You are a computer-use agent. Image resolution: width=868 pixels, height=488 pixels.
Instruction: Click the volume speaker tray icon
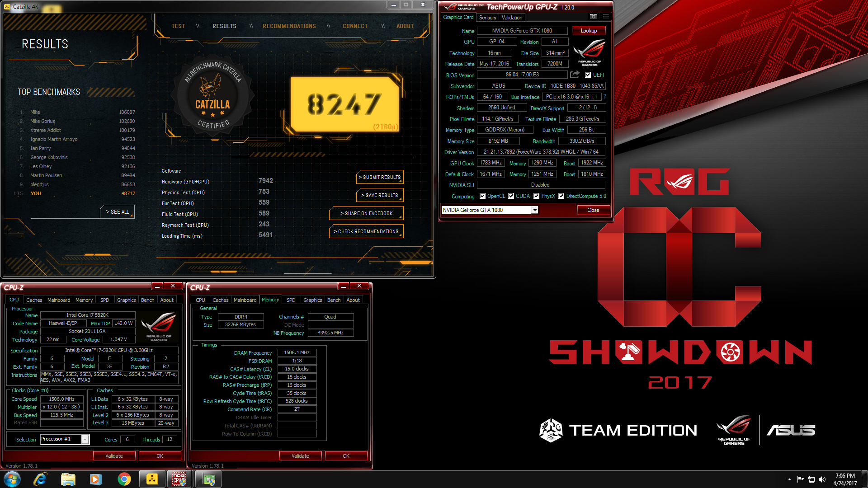822,479
